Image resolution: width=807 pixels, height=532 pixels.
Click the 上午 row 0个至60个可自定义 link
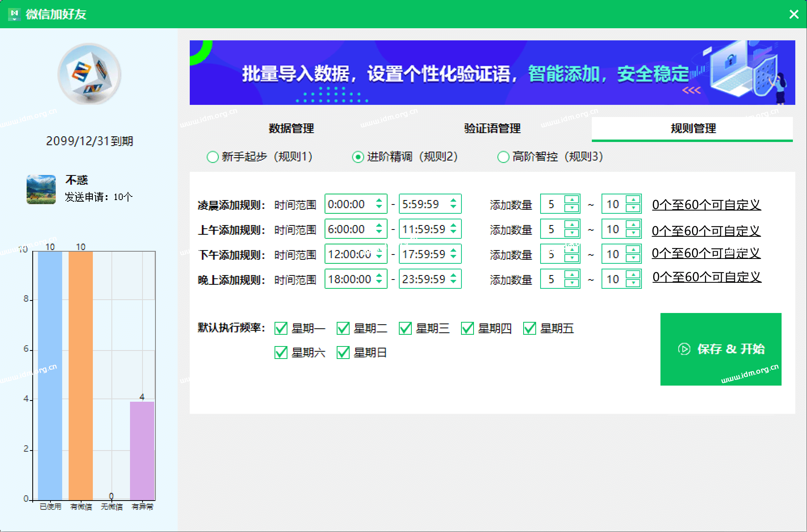coord(706,231)
